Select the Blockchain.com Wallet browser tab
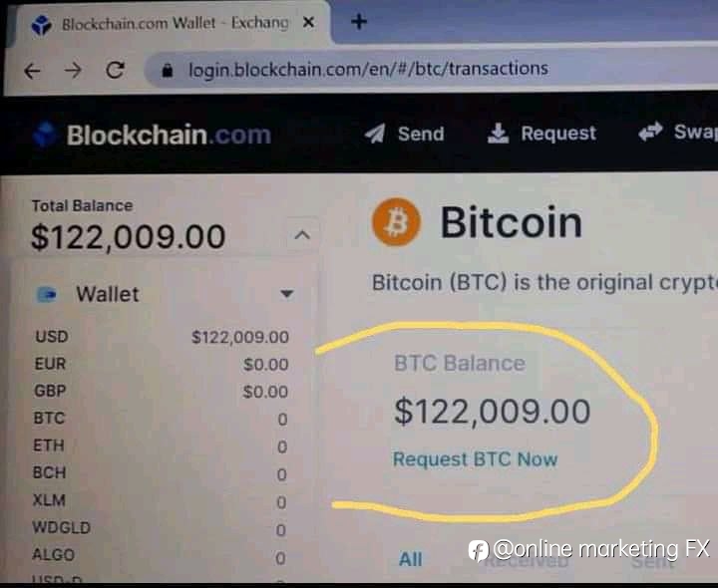 [172, 23]
